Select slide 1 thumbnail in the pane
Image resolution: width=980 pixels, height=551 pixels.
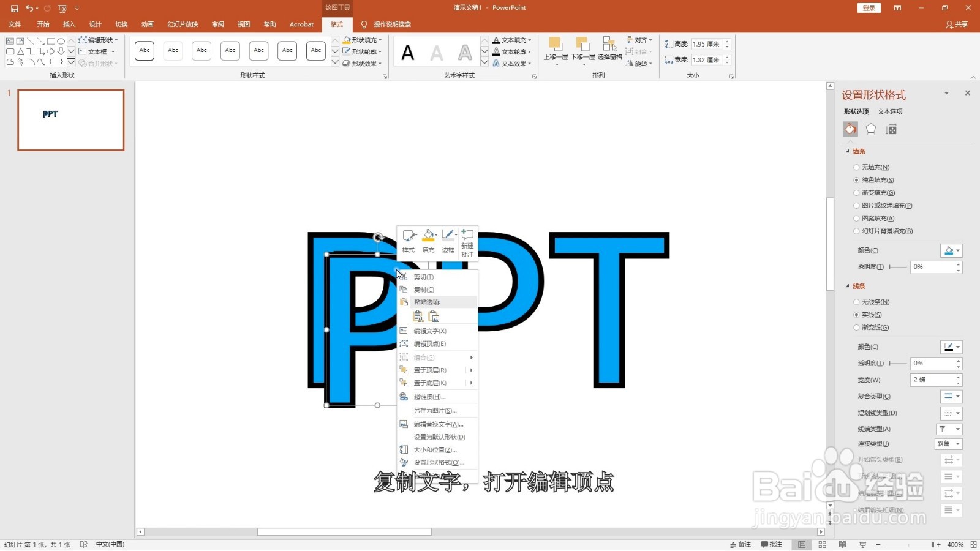pyautogui.click(x=70, y=120)
